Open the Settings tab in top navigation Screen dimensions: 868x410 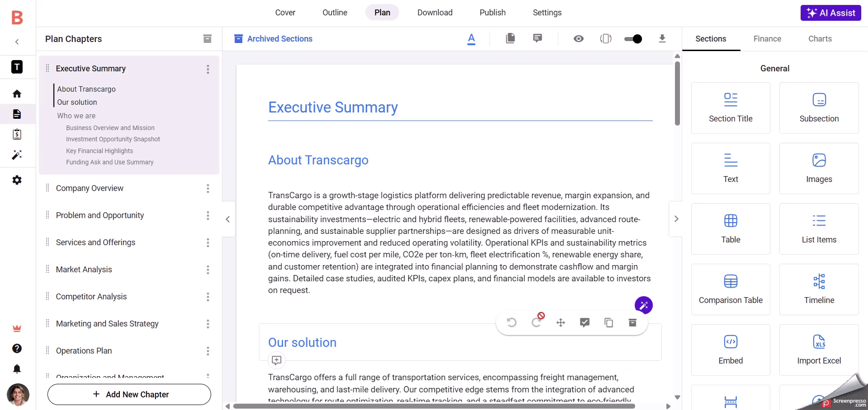click(x=547, y=13)
